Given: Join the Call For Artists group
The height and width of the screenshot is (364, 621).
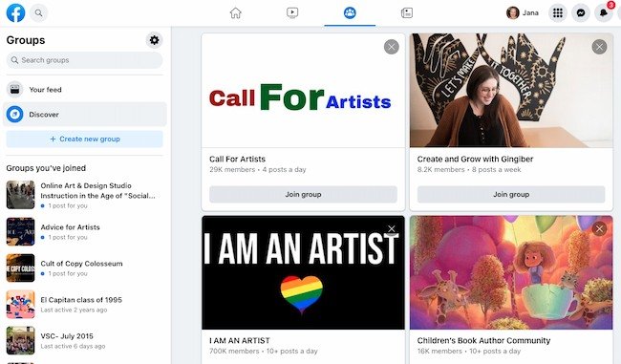Looking at the screenshot, I should (303, 195).
